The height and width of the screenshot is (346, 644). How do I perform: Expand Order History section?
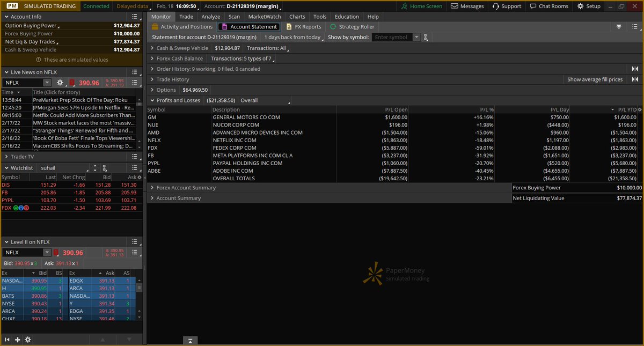152,69
